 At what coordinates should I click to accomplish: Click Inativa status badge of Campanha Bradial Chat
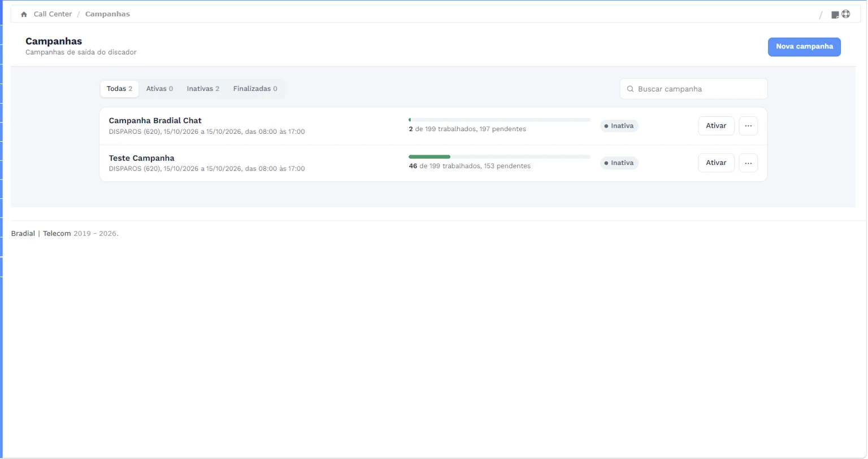pyautogui.click(x=619, y=126)
